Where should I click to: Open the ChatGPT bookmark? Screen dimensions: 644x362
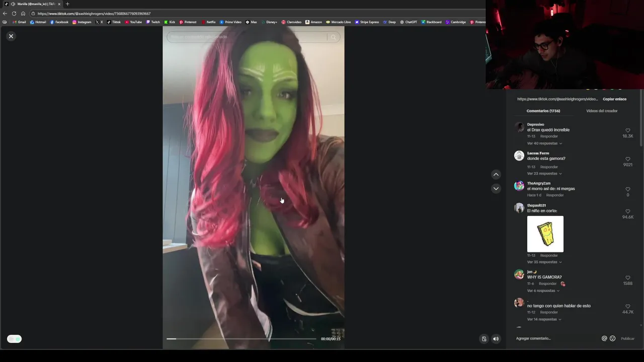tap(409, 22)
